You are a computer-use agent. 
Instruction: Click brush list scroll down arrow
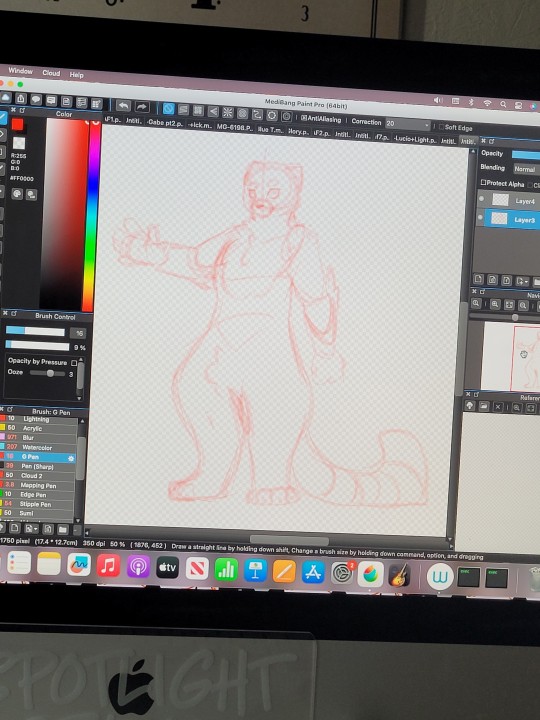coord(77,521)
